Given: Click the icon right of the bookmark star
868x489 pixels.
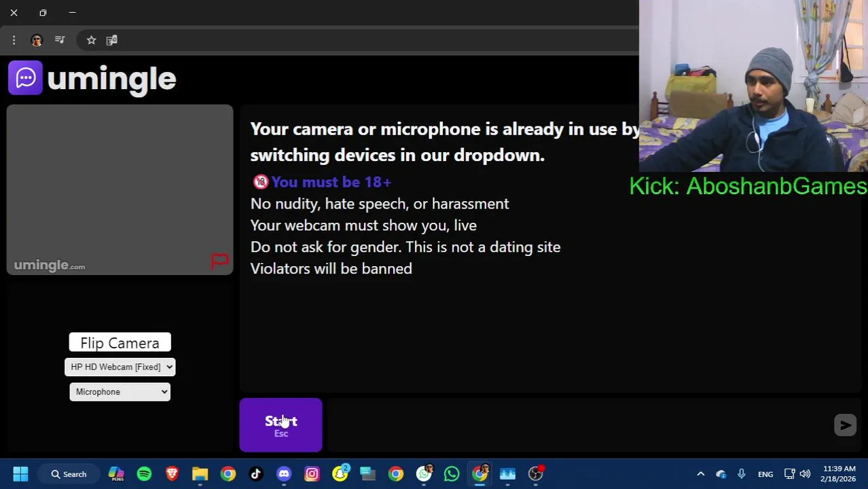Looking at the screenshot, I should point(112,40).
